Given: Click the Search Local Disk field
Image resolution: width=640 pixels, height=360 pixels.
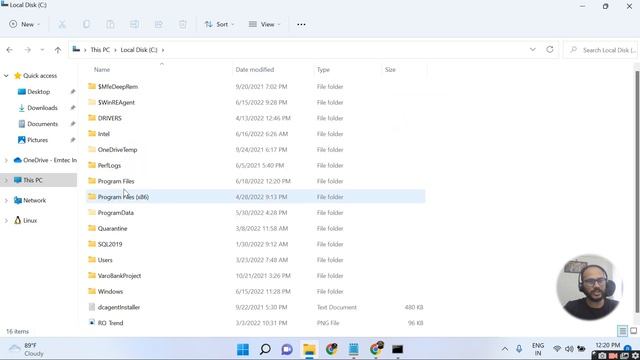Looking at the screenshot, I should pos(601,50).
